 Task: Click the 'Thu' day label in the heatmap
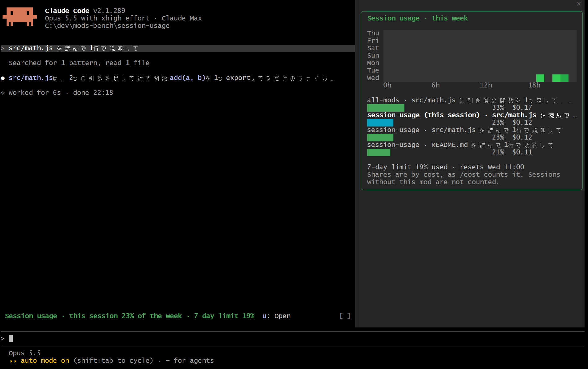(373, 33)
